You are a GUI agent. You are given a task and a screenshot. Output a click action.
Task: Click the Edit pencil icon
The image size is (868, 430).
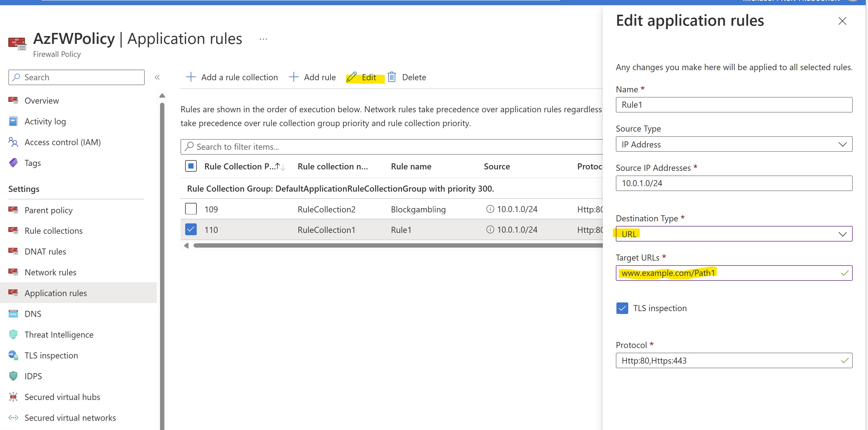coord(351,77)
